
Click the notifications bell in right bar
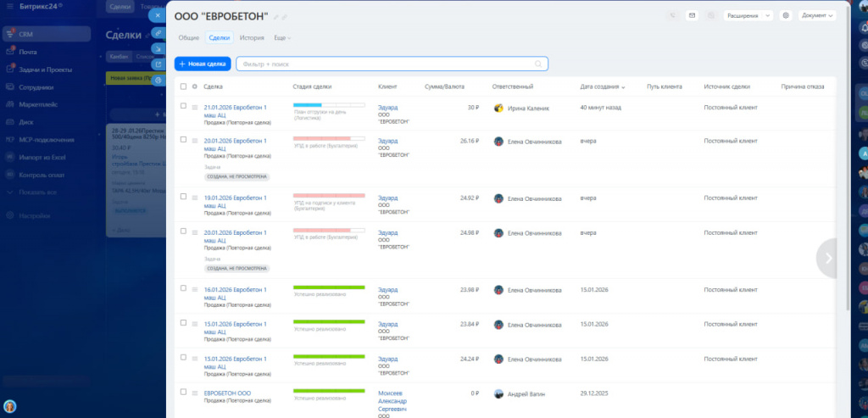[x=864, y=28]
